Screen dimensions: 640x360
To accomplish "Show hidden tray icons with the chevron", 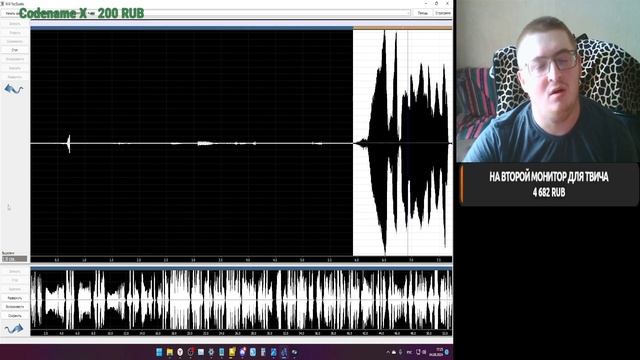I will 388,352.
